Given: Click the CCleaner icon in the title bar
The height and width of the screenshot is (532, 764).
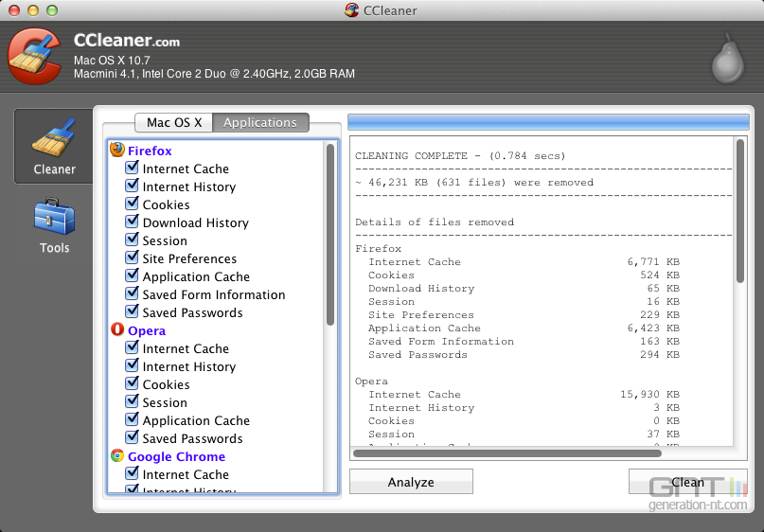Looking at the screenshot, I should pos(352,10).
